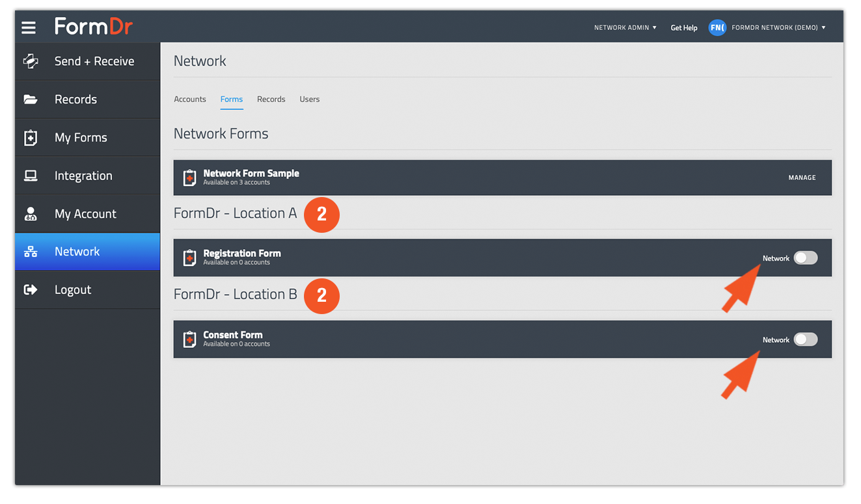Click the Registration Form title
The height and width of the screenshot is (504, 861).
click(242, 254)
